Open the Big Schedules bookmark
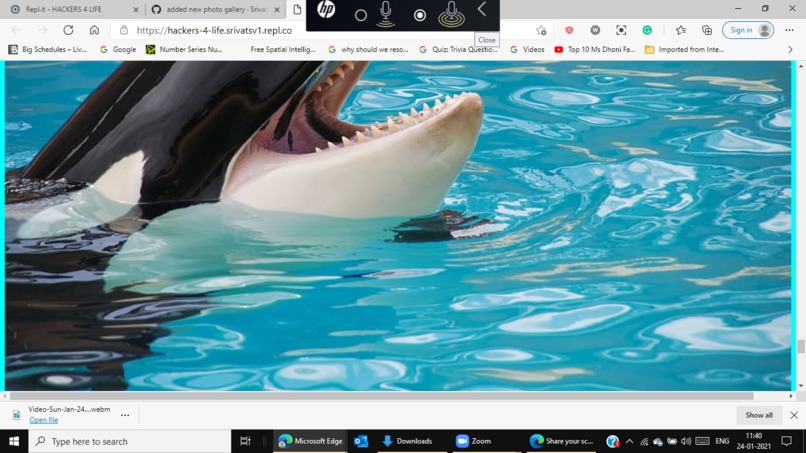This screenshot has width=806, height=453. [48, 49]
